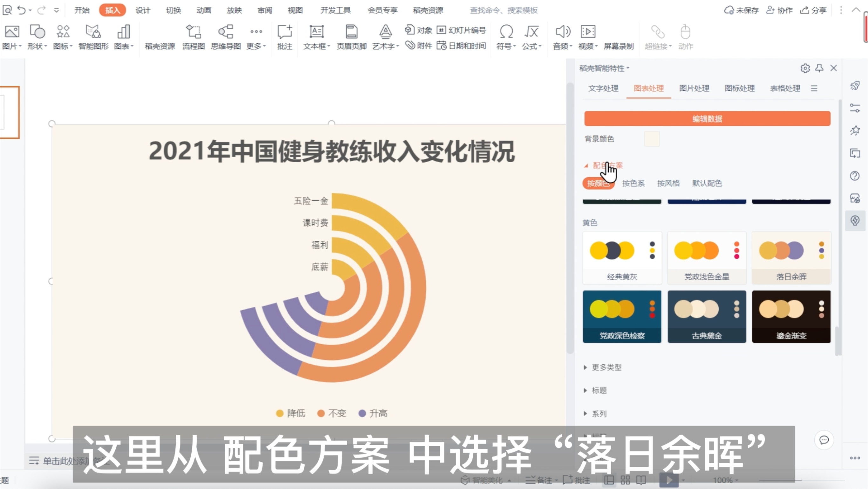The width and height of the screenshot is (868, 489).
Task: Open 稻壳资源 in the ribbon toolbar
Action: tap(160, 46)
